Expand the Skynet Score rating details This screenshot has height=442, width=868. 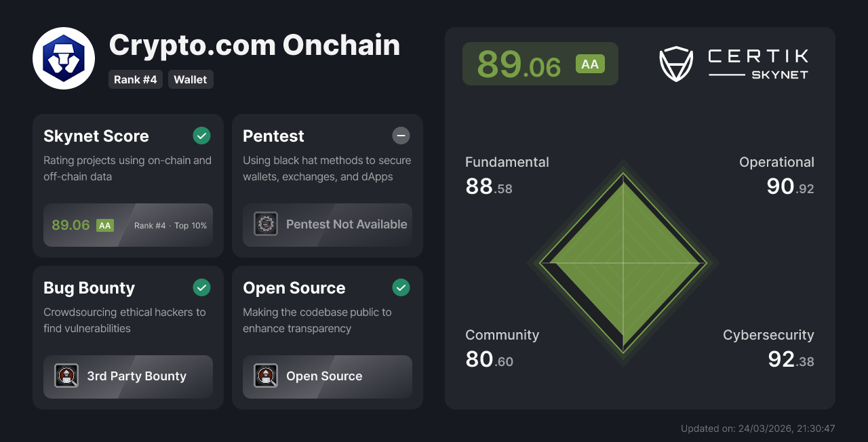click(x=128, y=225)
